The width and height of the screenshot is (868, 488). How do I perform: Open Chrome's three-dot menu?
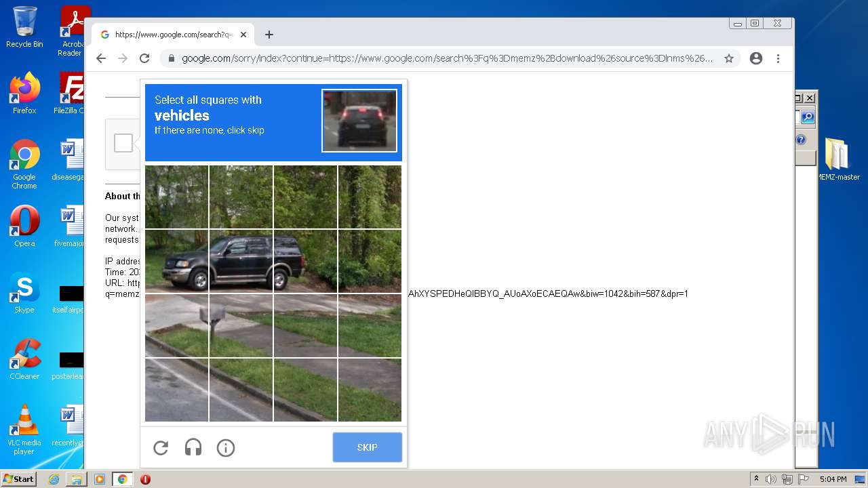(778, 58)
